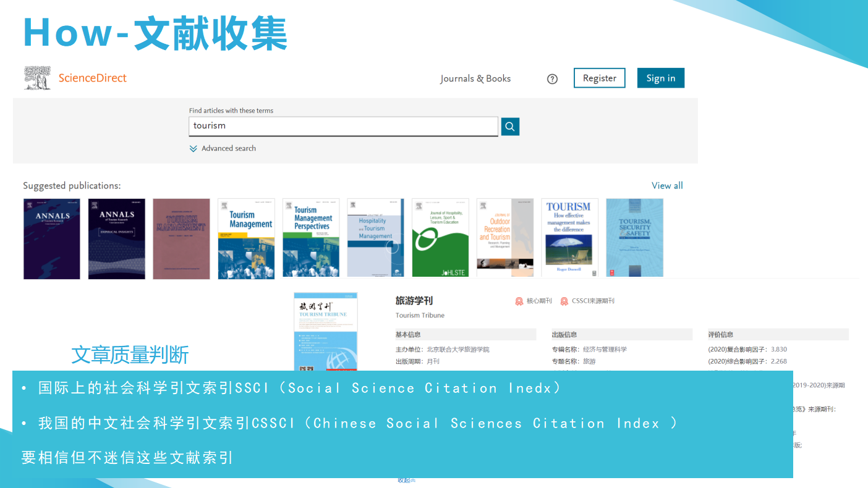The height and width of the screenshot is (488, 868).
Task: Click the Sign in button
Action: pos(661,78)
